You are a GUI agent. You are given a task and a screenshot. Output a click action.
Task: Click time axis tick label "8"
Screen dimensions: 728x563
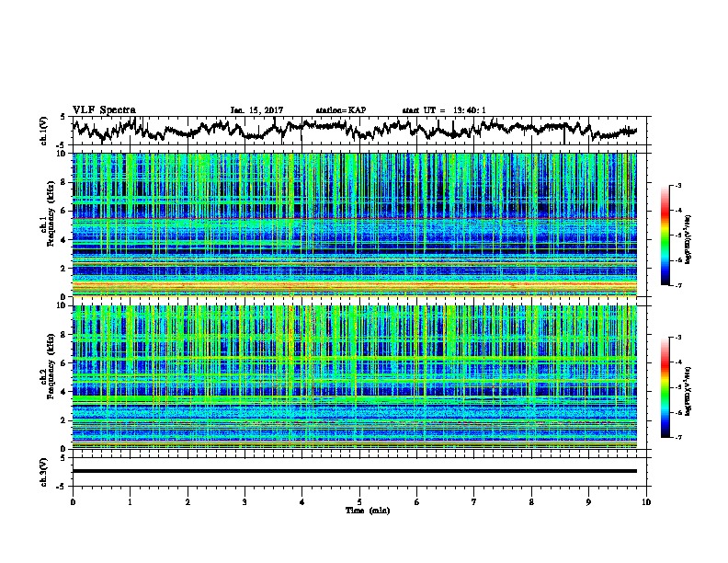(531, 502)
